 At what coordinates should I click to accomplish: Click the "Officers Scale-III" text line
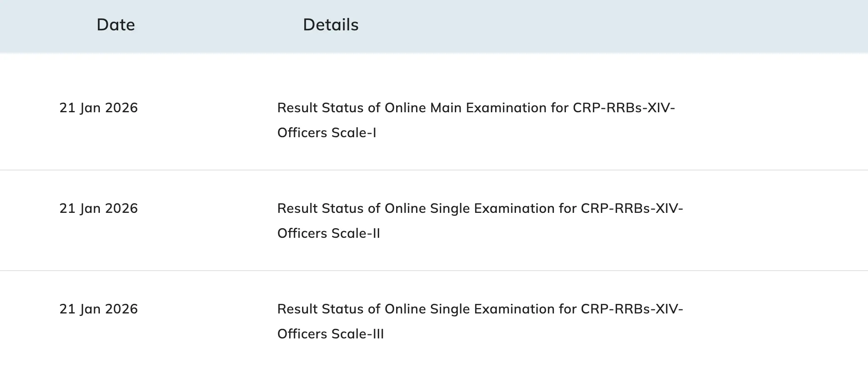(x=330, y=334)
